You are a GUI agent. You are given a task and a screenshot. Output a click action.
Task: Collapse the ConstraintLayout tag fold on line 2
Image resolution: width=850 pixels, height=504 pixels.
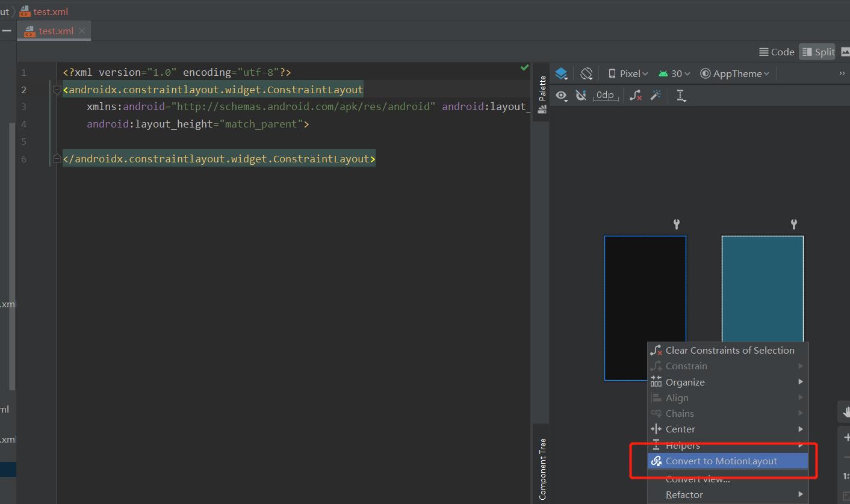tap(57, 90)
